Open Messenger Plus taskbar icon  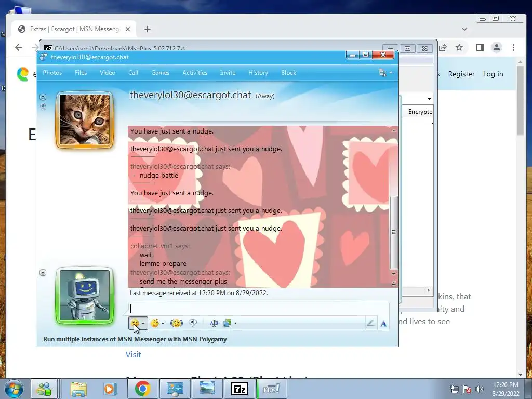pos(272,389)
